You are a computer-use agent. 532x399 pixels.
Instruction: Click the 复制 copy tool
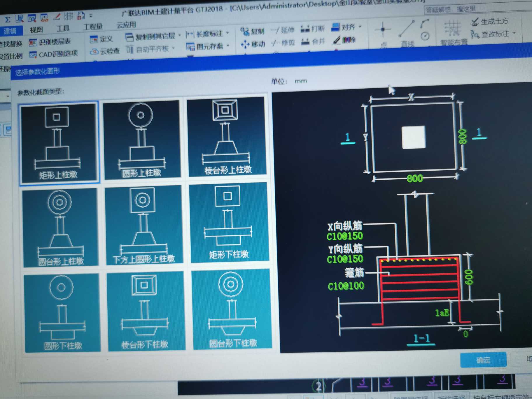(x=252, y=31)
